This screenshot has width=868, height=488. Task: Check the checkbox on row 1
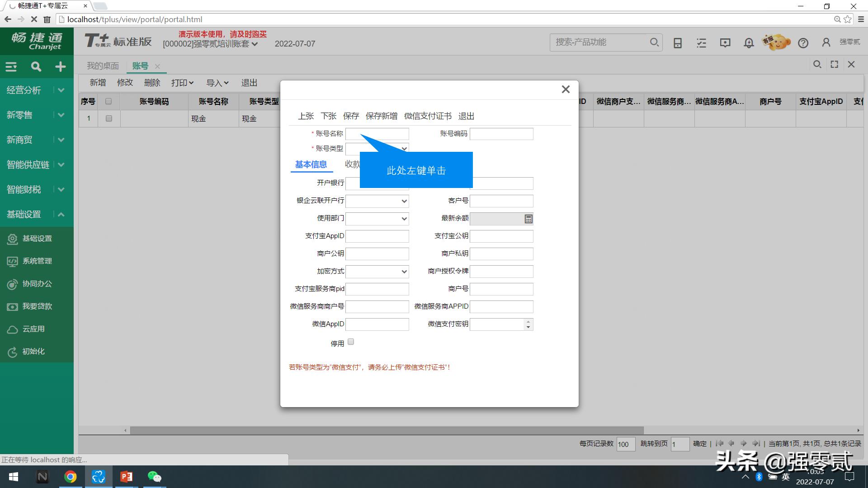(108, 118)
